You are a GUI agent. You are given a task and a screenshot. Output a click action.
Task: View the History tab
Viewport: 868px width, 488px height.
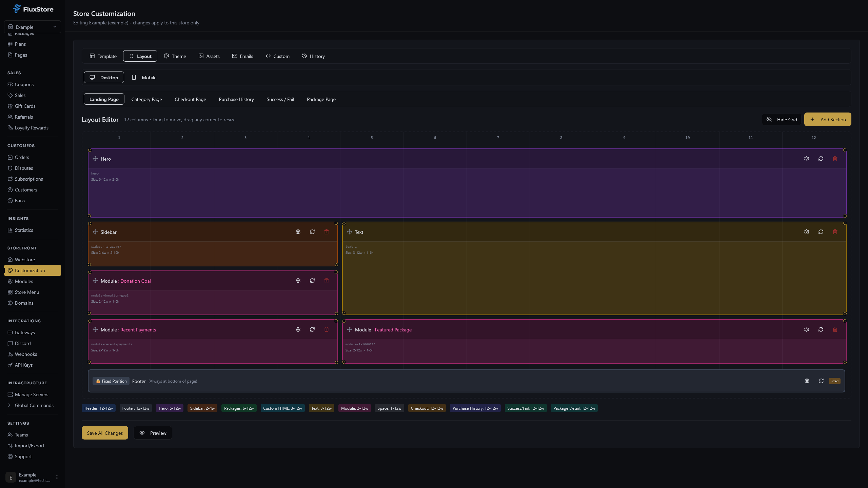coord(313,56)
